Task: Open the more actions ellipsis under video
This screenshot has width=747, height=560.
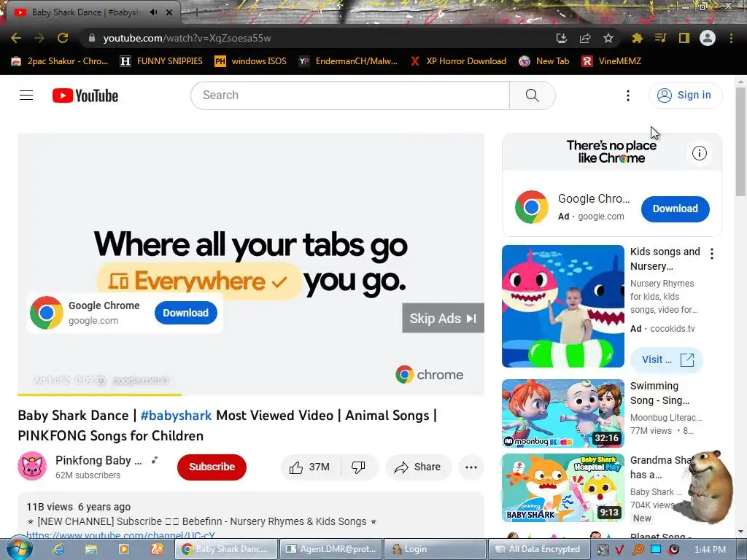Action: coord(471,467)
